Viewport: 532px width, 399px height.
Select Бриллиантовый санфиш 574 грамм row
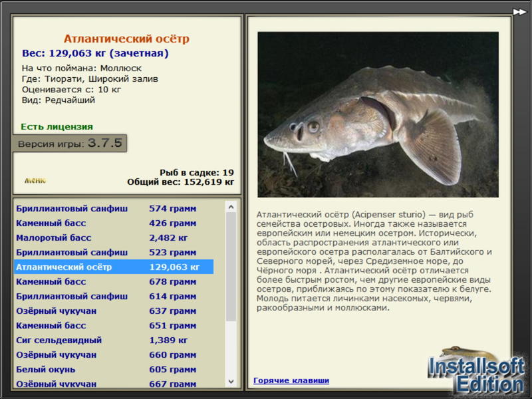click(x=114, y=209)
